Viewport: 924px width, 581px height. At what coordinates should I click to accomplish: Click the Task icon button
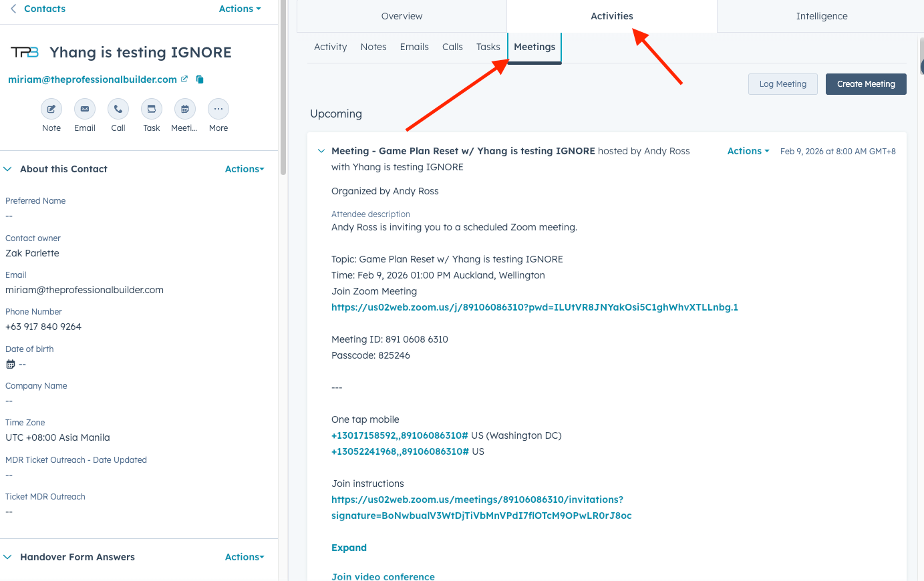point(152,109)
